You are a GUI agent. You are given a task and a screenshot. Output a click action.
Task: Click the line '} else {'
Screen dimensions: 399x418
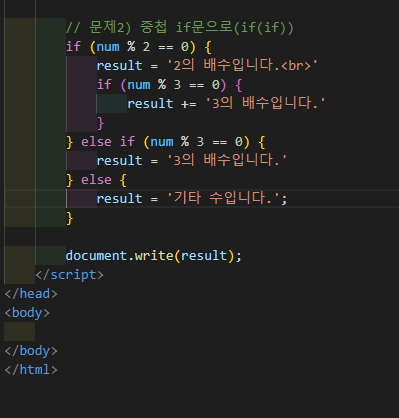[x=96, y=180]
